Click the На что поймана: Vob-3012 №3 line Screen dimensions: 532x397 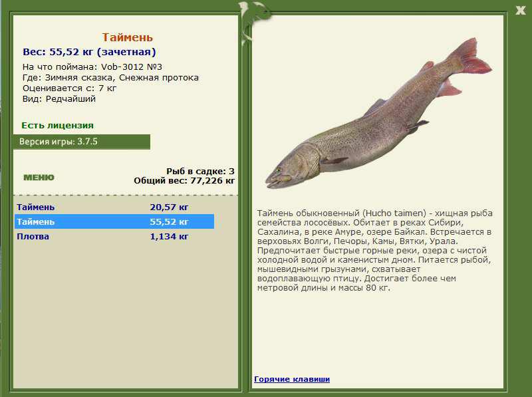[92, 67]
